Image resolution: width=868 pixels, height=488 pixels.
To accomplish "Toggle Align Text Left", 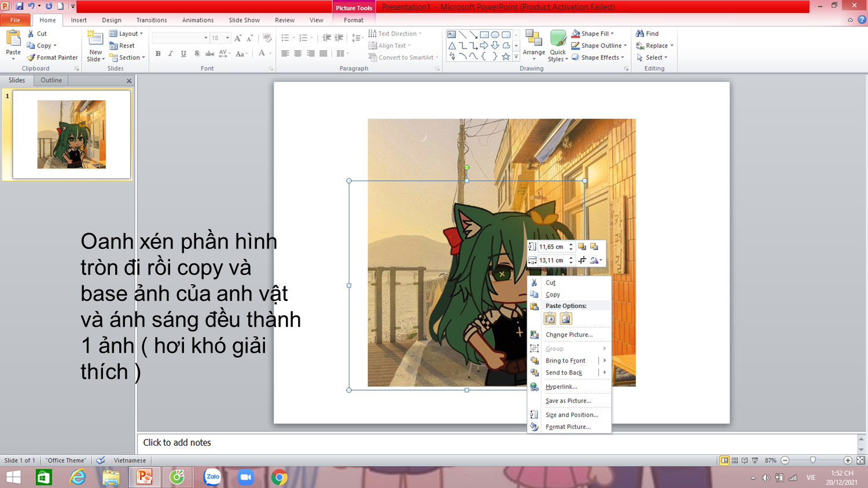I will (x=285, y=54).
